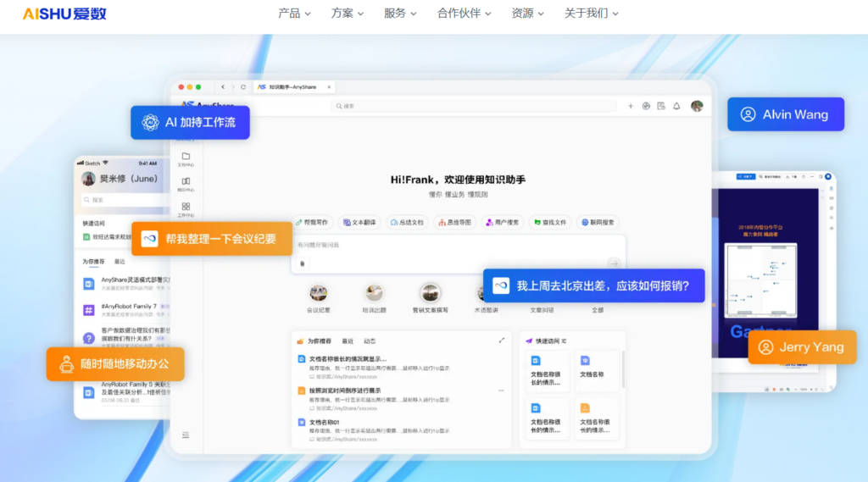Switch to the 动态 tab
Screen dimensions: 868x482
pos(370,341)
